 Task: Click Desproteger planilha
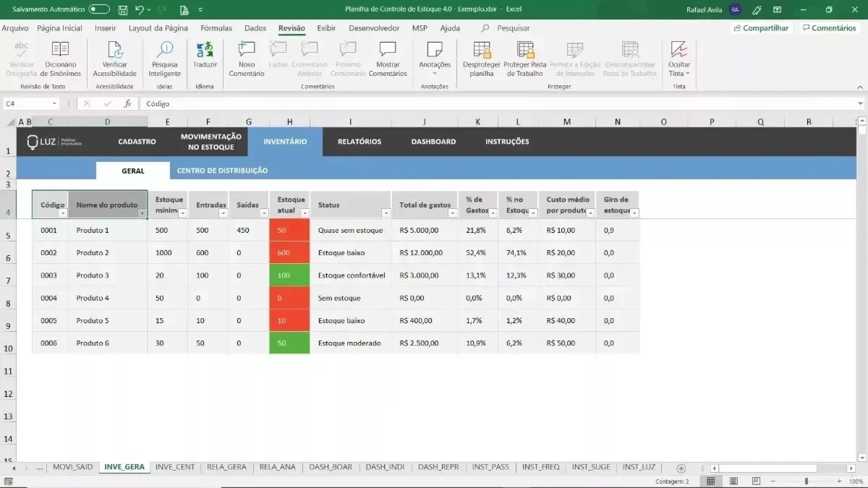[482, 59]
